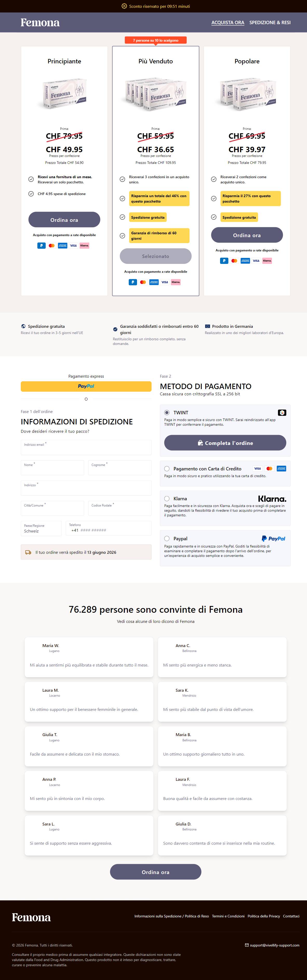307x980 pixels.
Task: Choose the Klarna radio button
Action: pyautogui.click(x=167, y=498)
